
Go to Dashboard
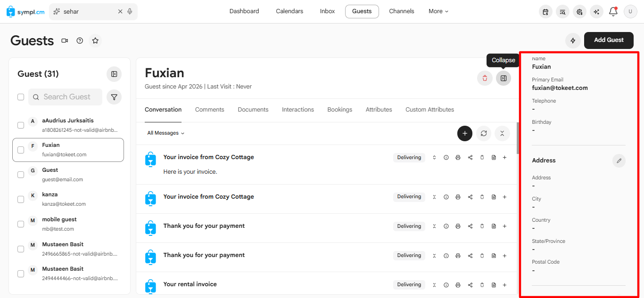pyautogui.click(x=244, y=11)
